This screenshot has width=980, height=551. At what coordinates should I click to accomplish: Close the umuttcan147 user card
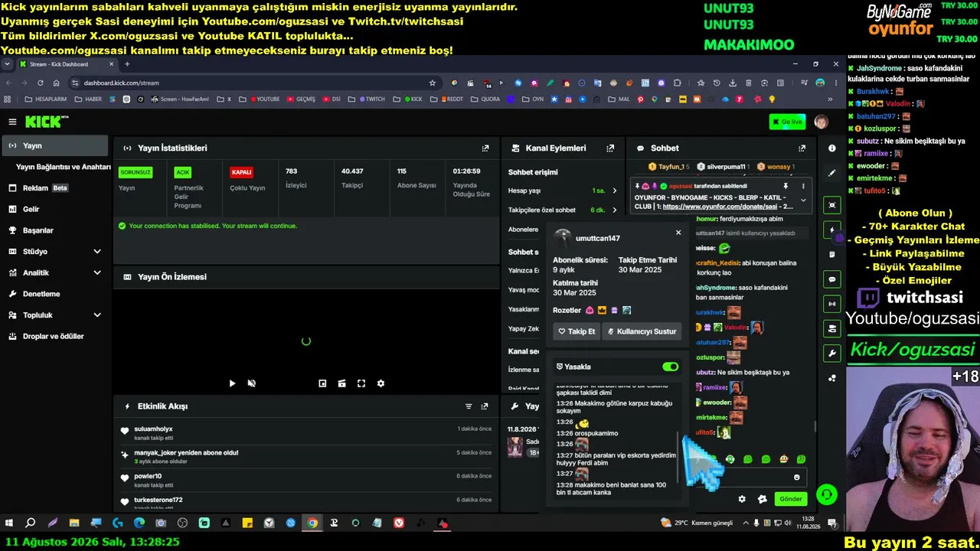pos(678,233)
